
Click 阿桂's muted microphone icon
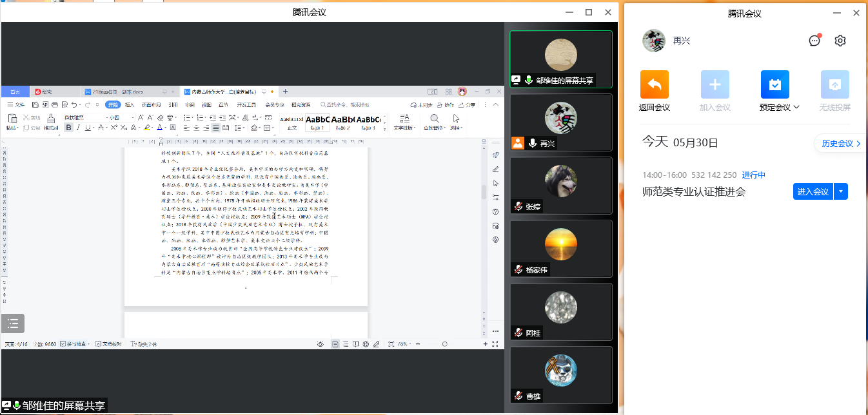click(518, 333)
